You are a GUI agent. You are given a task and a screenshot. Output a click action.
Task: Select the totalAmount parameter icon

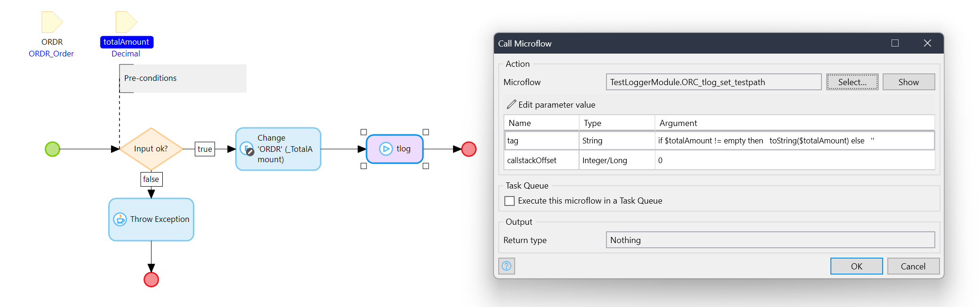tap(126, 22)
